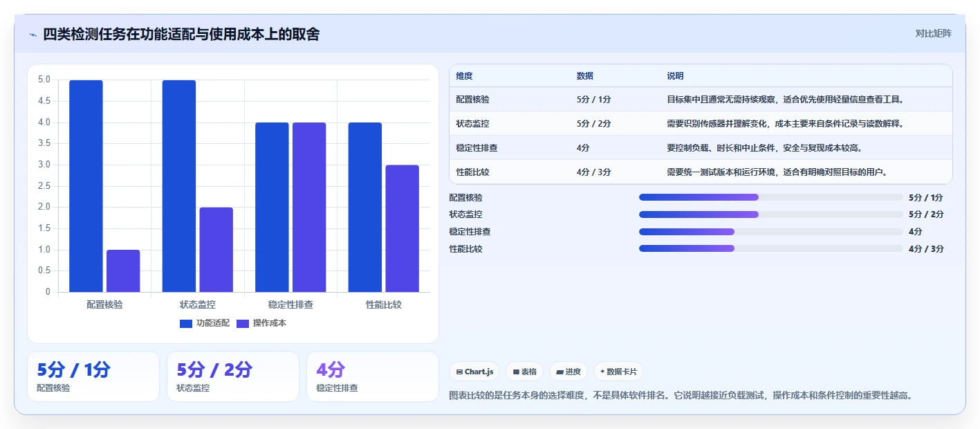The height and width of the screenshot is (429, 980).
Task: Click the footnote text starting 图表比较的是任务本身
Action: (x=681, y=396)
